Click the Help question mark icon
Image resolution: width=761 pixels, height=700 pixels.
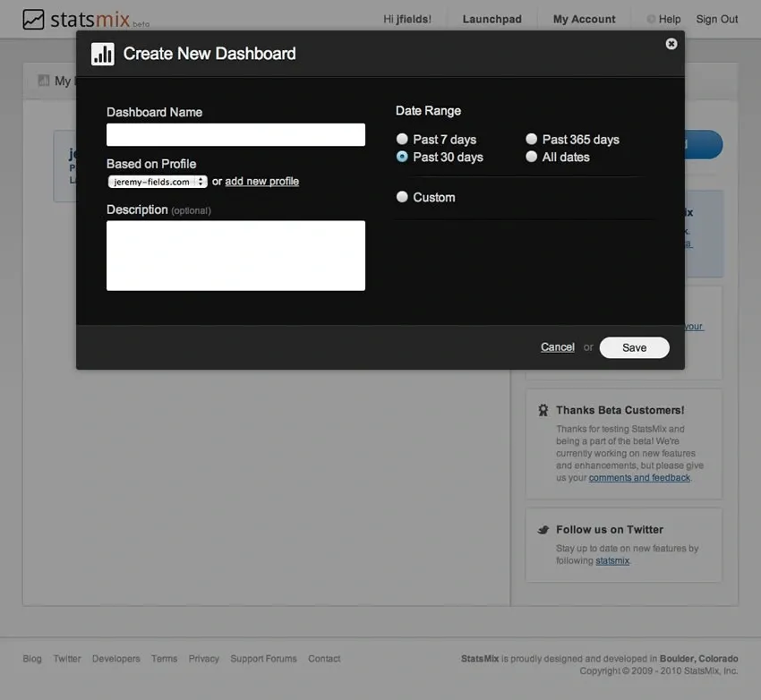tap(651, 19)
